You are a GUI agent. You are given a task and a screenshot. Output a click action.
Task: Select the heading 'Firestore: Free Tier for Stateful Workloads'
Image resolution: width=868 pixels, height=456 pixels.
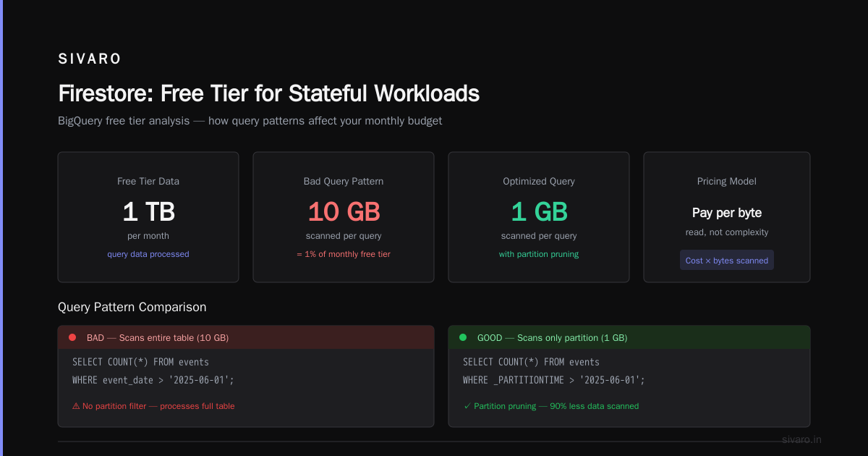click(x=268, y=93)
